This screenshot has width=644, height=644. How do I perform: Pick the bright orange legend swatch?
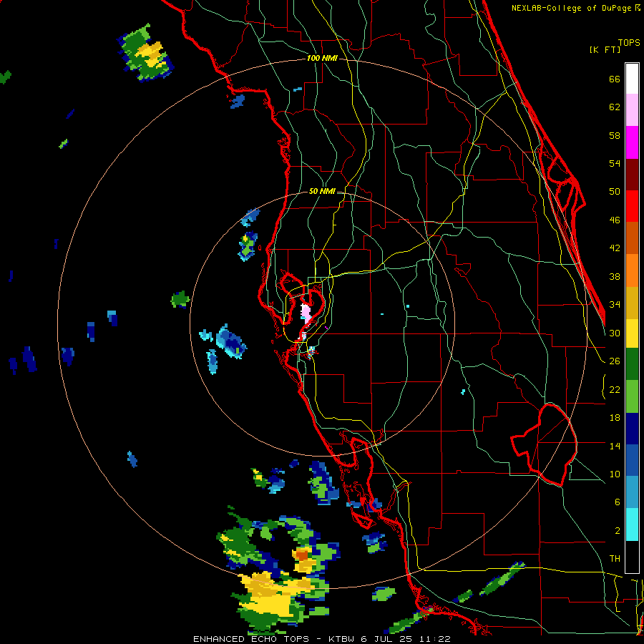point(632,270)
